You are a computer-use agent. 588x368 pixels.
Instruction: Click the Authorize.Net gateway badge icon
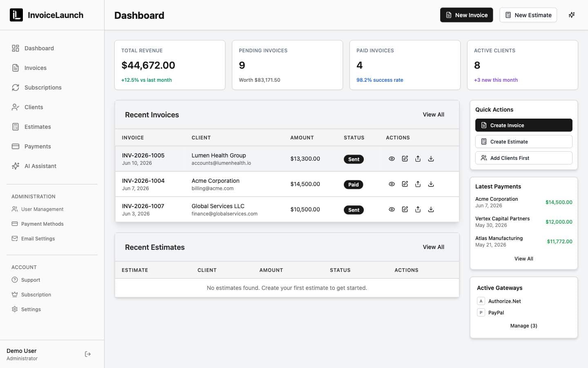[481, 301]
